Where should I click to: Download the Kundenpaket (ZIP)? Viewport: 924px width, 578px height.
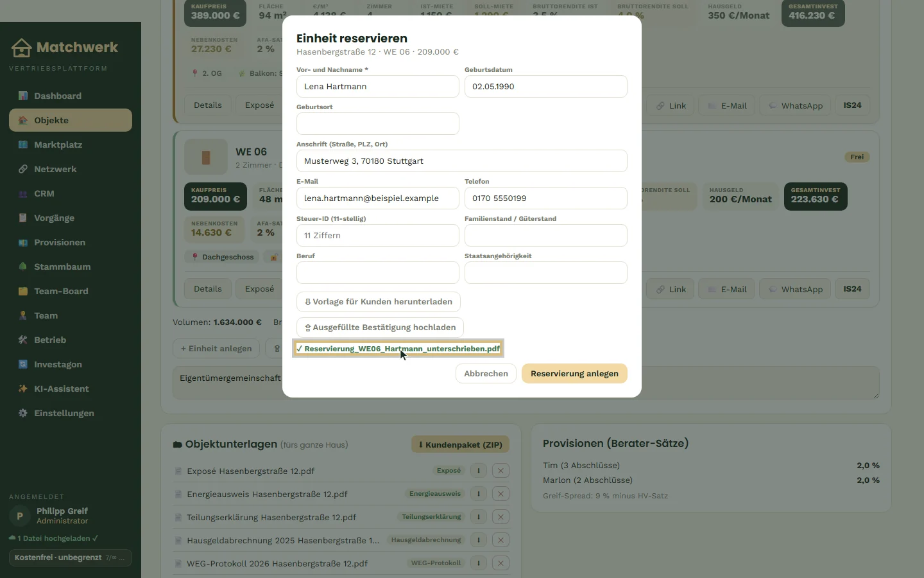pyautogui.click(x=461, y=444)
